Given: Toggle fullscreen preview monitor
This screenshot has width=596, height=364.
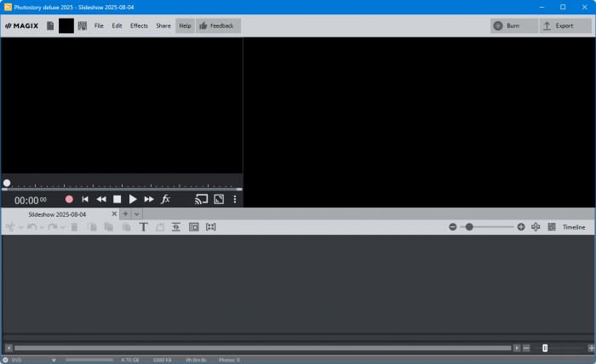Looking at the screenshot, I should click(219, 199).
